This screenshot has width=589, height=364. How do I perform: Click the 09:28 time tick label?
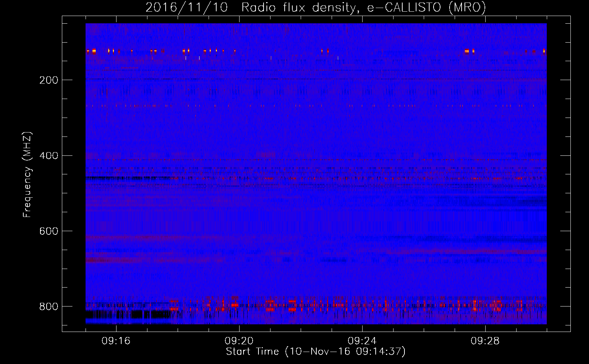(x=485, y=341)
